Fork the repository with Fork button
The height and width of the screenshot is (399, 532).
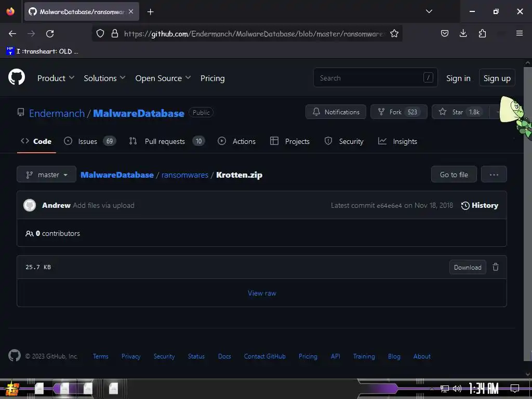[398, 112]
